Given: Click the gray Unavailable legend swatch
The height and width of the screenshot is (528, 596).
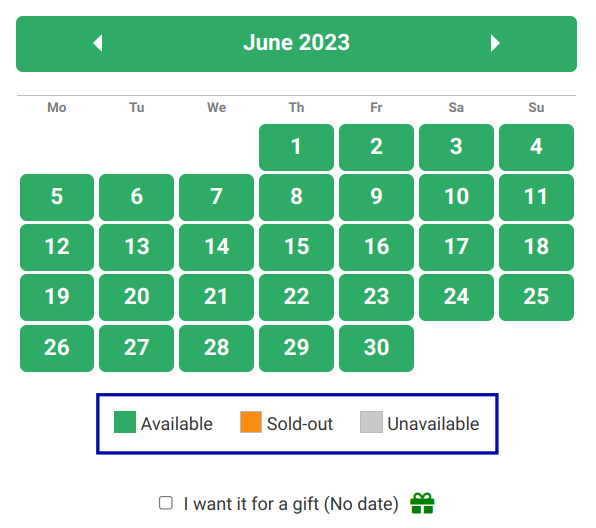Looking at the screenshot, I should coord(371,422).
